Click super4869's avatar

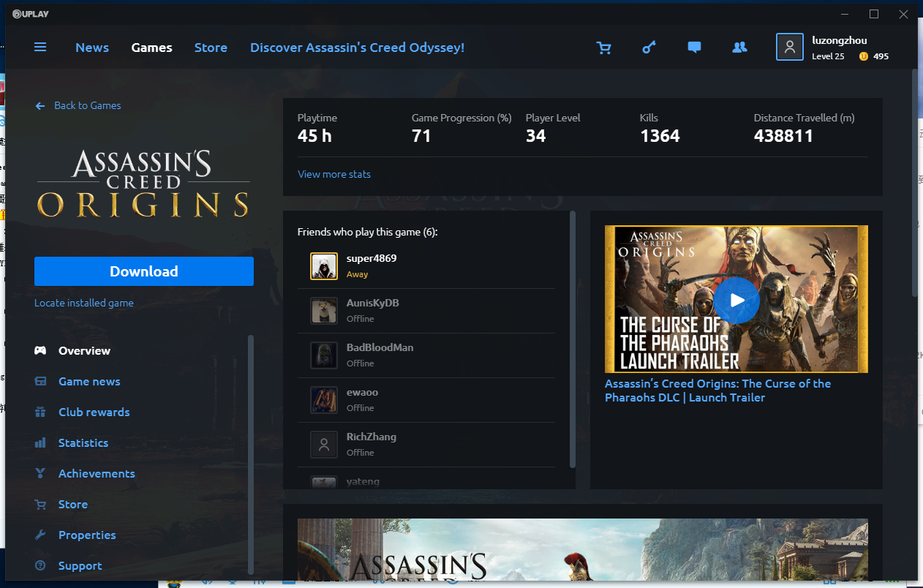pyautogui.click(x=324, y=266)
